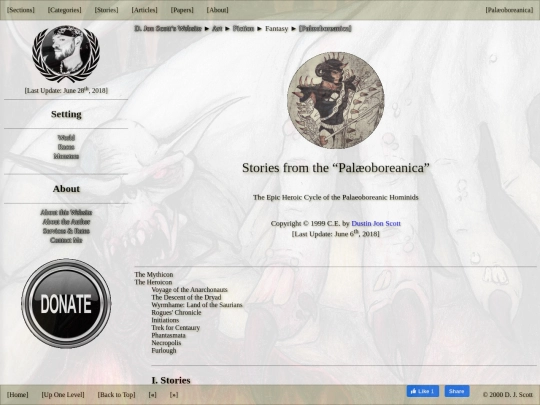
Task: Click the next page [»] button
Action: (174, 395)
